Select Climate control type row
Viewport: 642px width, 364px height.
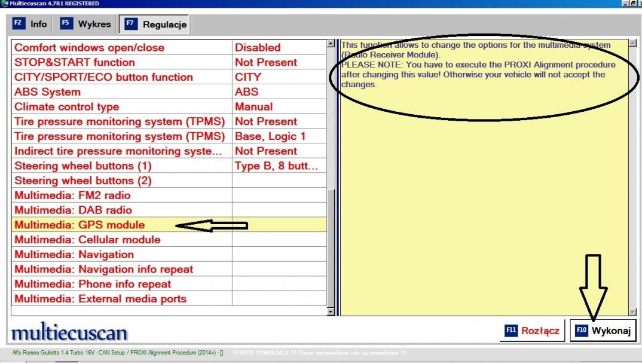[169, 106]
